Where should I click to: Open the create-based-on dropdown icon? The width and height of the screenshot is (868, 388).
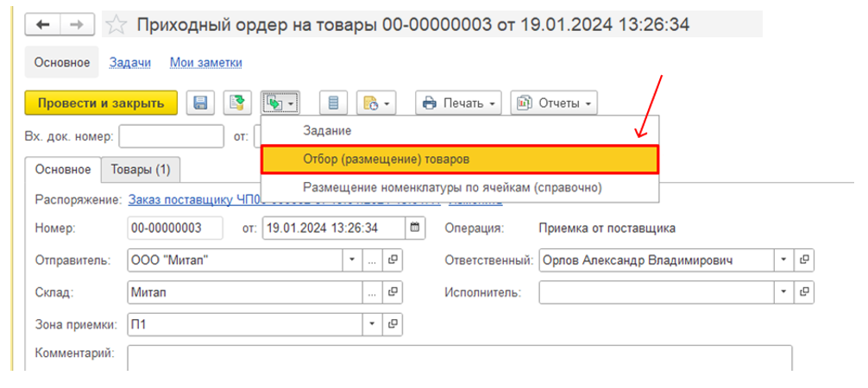click(280, 103)
